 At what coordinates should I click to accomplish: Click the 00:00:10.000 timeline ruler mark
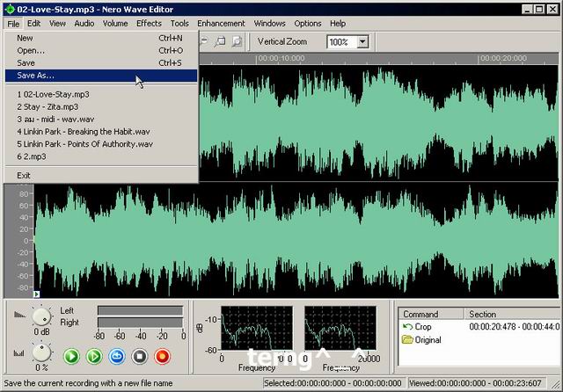[281, 58]
